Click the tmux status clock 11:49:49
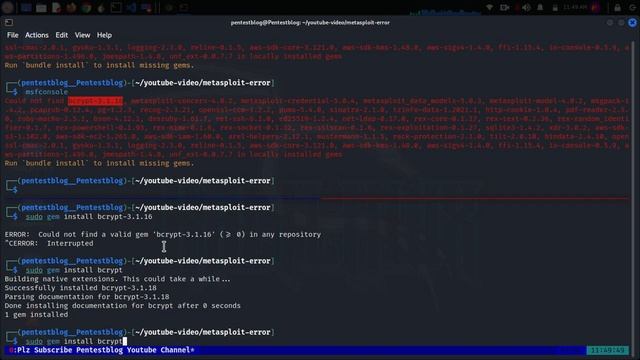Image resolution: width=640 pixels, height=360 pixels. (x=607, y=350)
